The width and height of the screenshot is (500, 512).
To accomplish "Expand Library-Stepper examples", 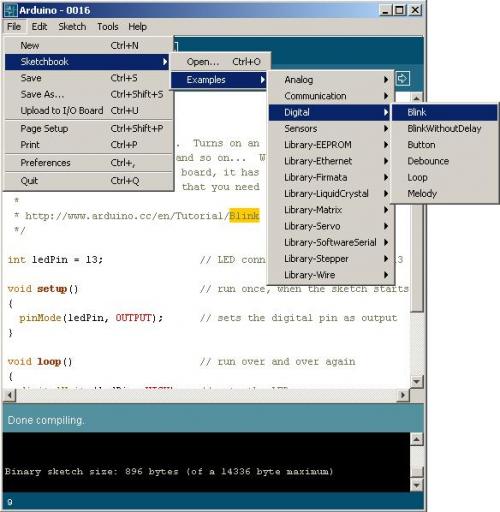I will click(331, 259).
